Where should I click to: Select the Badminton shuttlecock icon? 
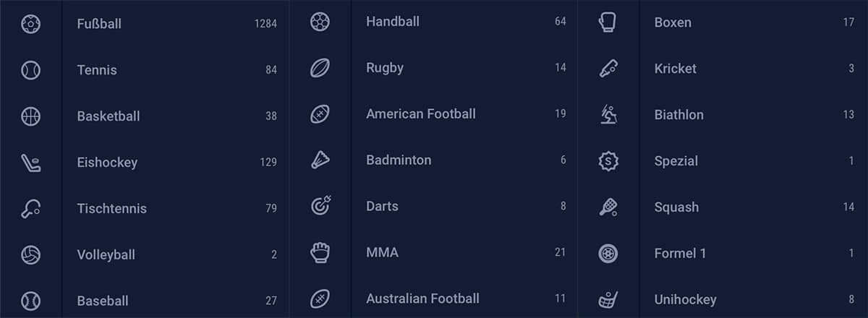coord(320,160)
